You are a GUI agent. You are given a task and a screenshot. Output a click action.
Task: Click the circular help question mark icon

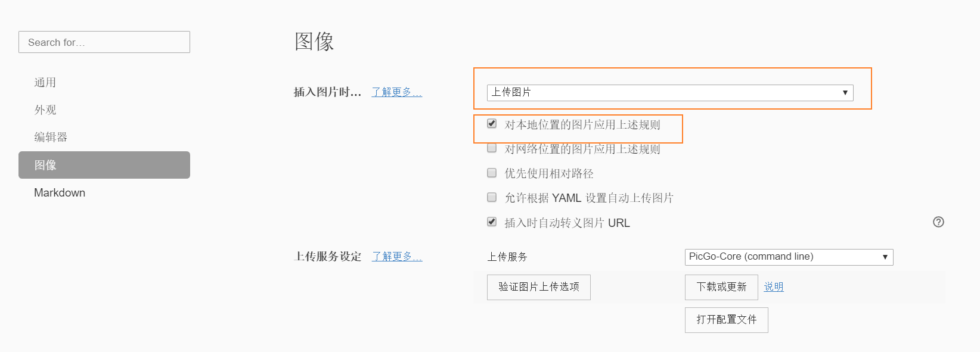tap(938, 222)
